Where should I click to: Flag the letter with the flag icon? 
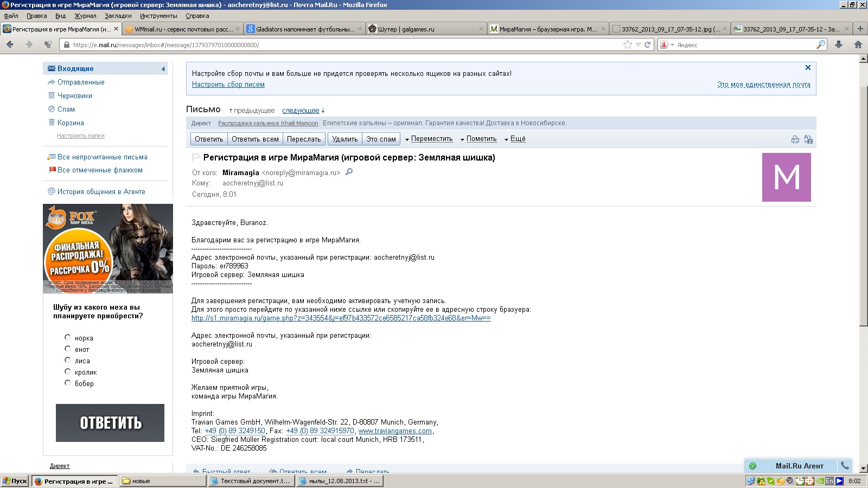point(196,157)
